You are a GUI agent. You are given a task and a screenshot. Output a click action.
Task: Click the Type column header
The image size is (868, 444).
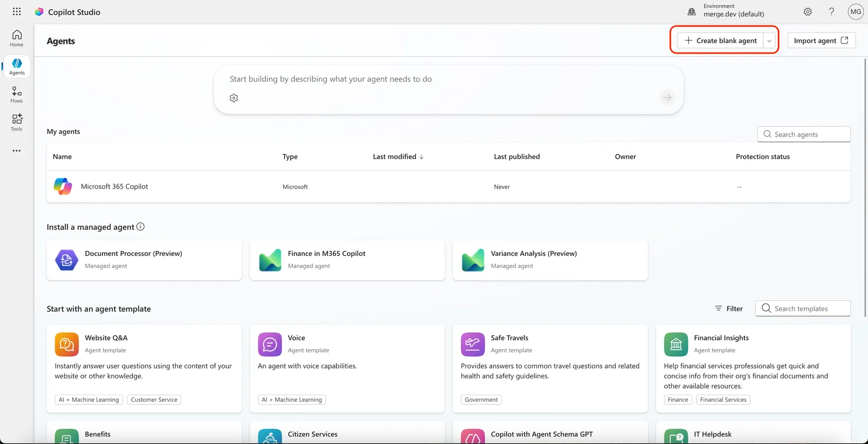click(290, 157)
